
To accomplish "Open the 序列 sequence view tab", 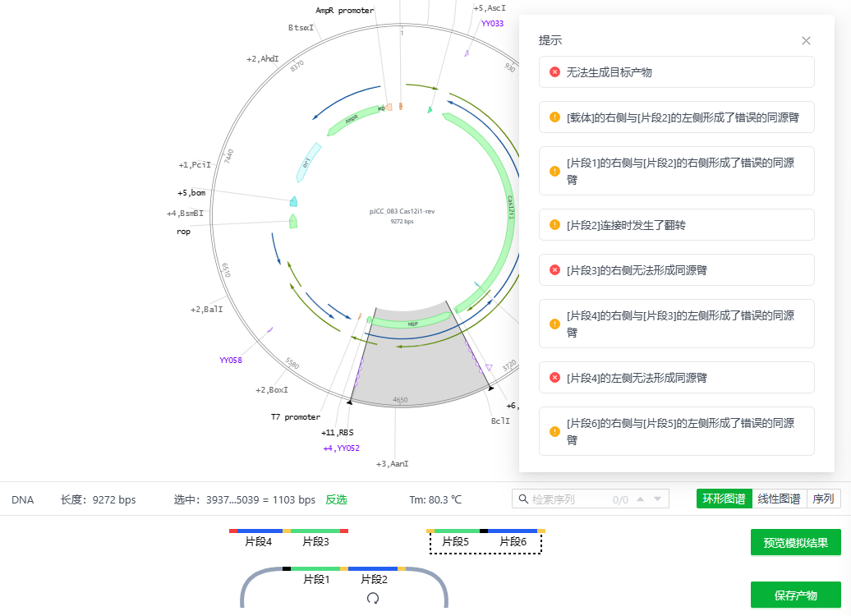I will pyautogui.click(x=823, y=499).
